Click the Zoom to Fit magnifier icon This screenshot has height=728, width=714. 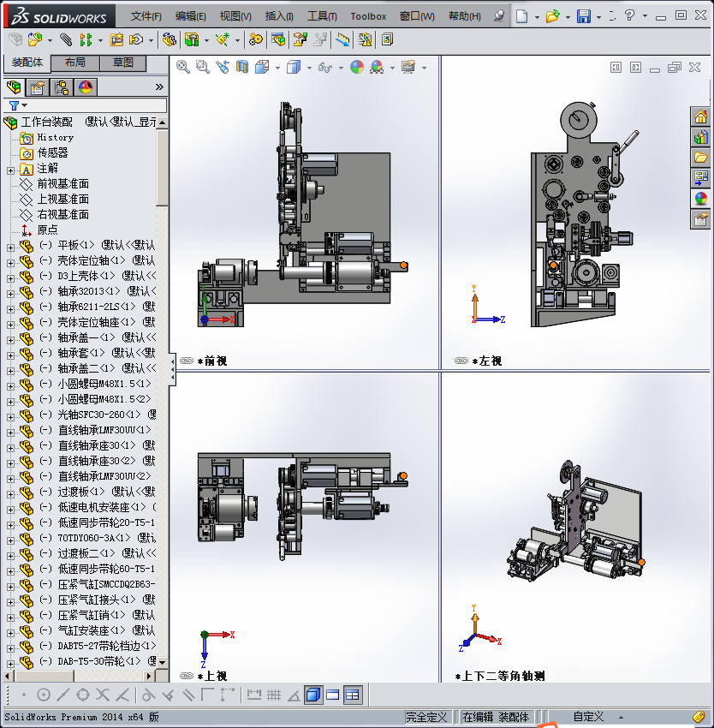[182, 67]
